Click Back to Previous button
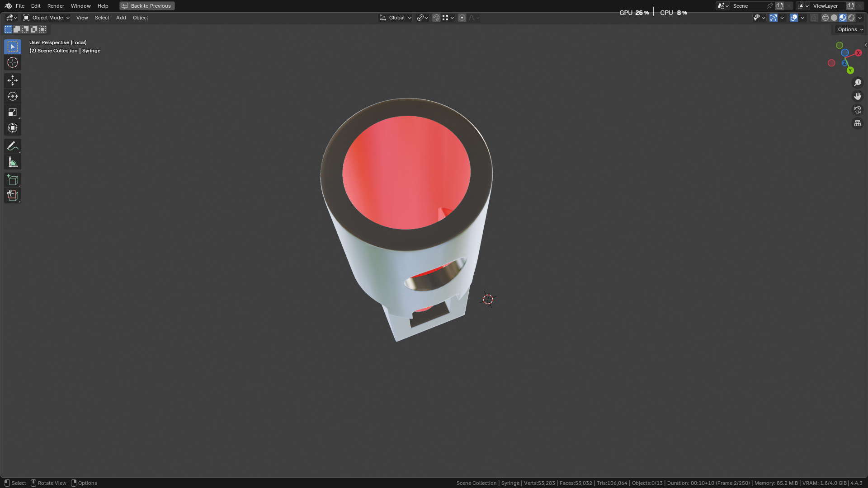Viewport: 868px width, 488px height. coord(147,6)
